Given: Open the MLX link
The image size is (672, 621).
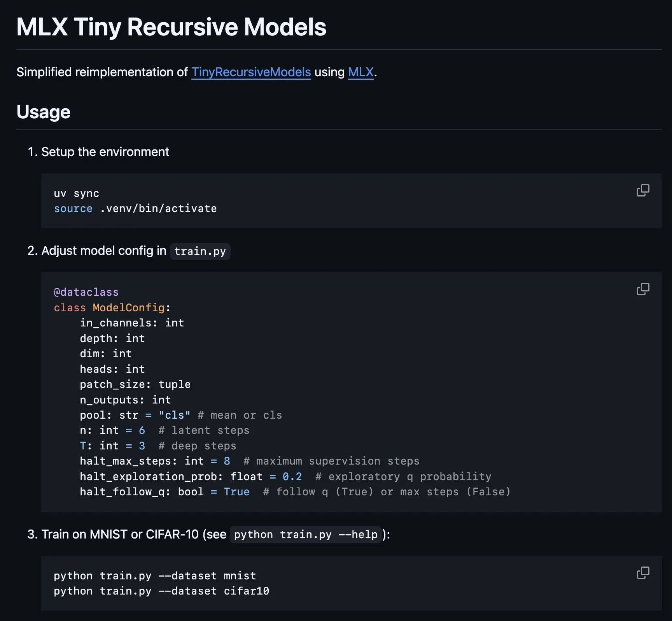Looking at the screenshot, I should coord(360,72).
